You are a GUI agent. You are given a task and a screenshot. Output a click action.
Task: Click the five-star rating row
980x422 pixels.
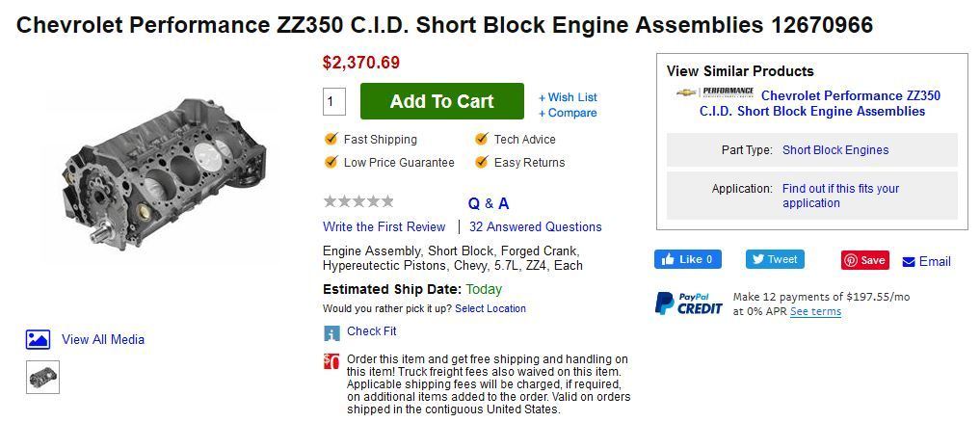point(358,201)
